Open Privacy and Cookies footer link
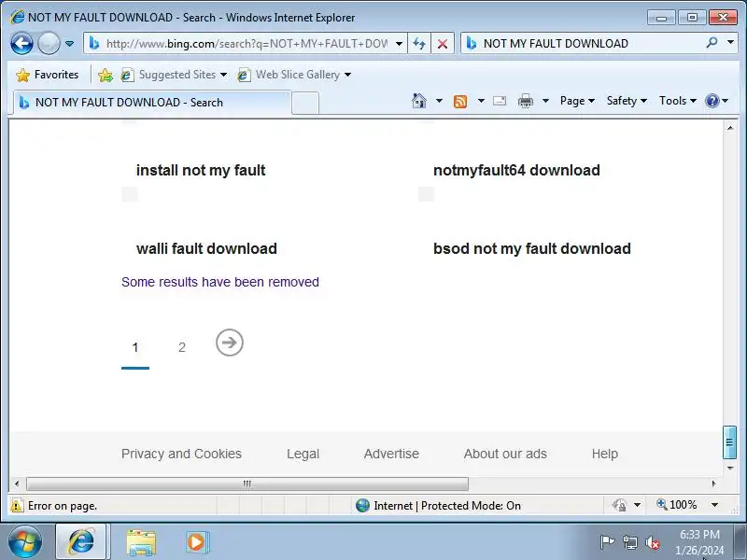This screenshot has height=560, width=747. tap(181, 454)
